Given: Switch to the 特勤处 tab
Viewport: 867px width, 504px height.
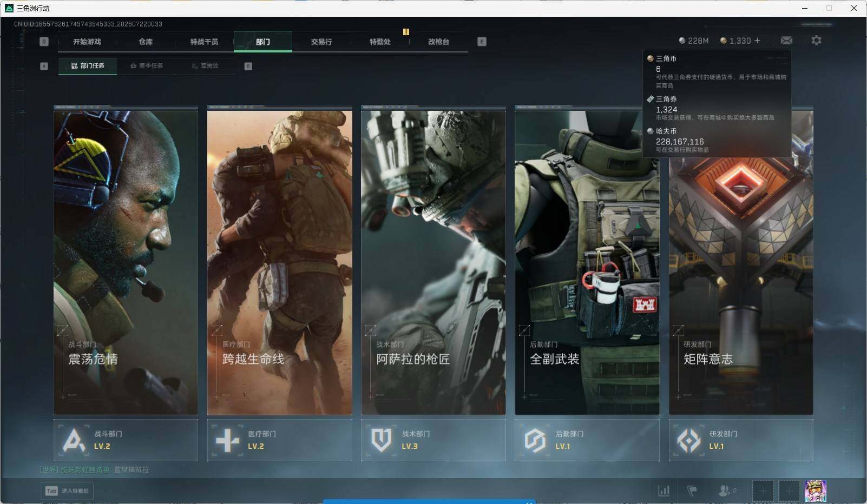Looking at the screenshot, I should tap(380, 42).
